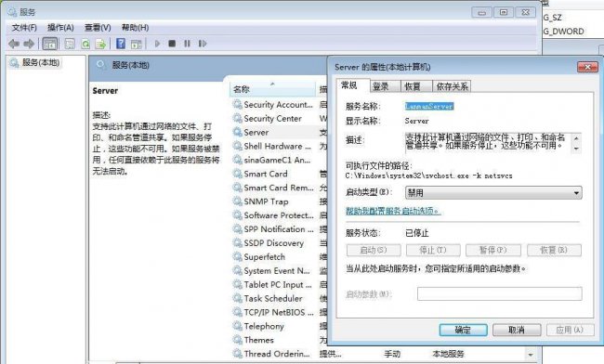Click gear icon of Themes service
The image size is (604, 364).
coord(237,340)
